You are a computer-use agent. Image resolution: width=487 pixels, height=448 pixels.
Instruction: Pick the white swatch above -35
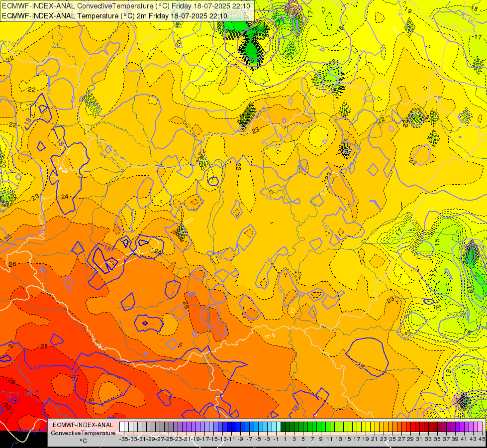[x=122, y=427]
